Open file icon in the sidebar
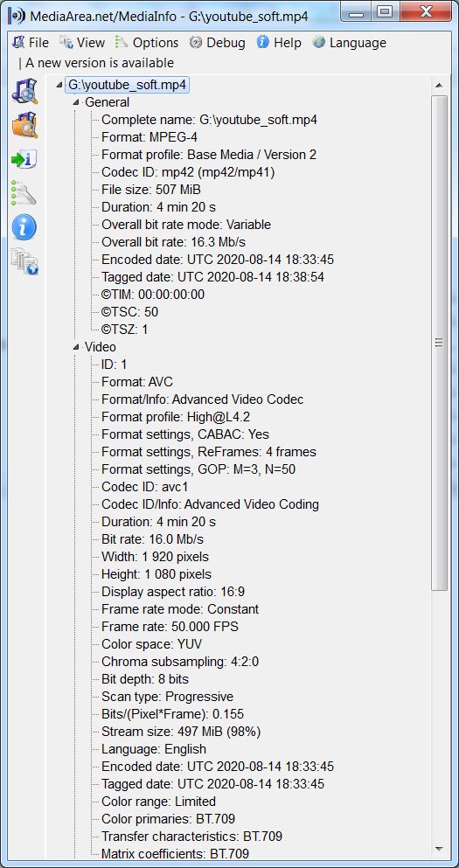Image resolution: width=459 pixels, height=868 pixels. coord(24,91)
